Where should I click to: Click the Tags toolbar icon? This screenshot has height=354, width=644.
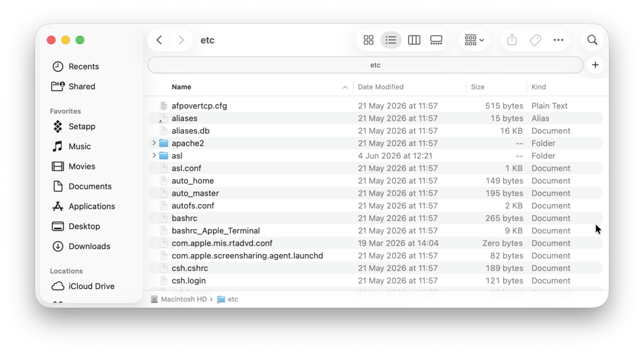tap(535, 40)
